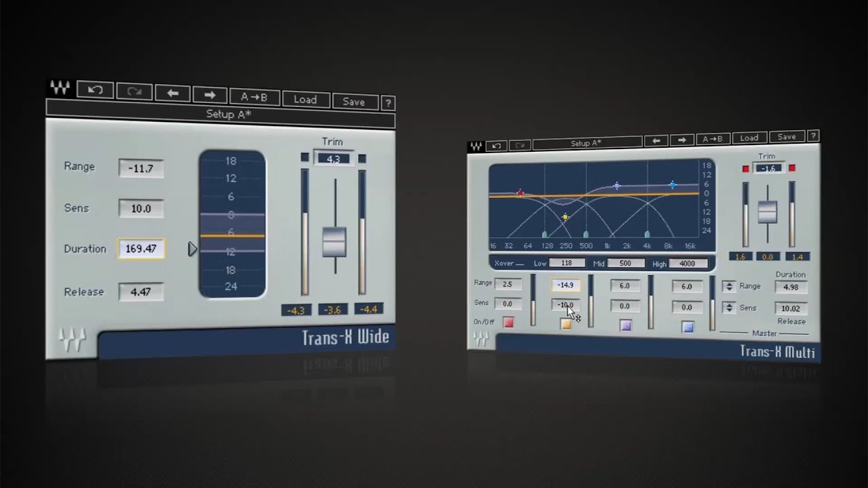Select the red low band marker on graph
Image resolution: width=868 pixels, height=488 pixels.
tap(520, 192)
